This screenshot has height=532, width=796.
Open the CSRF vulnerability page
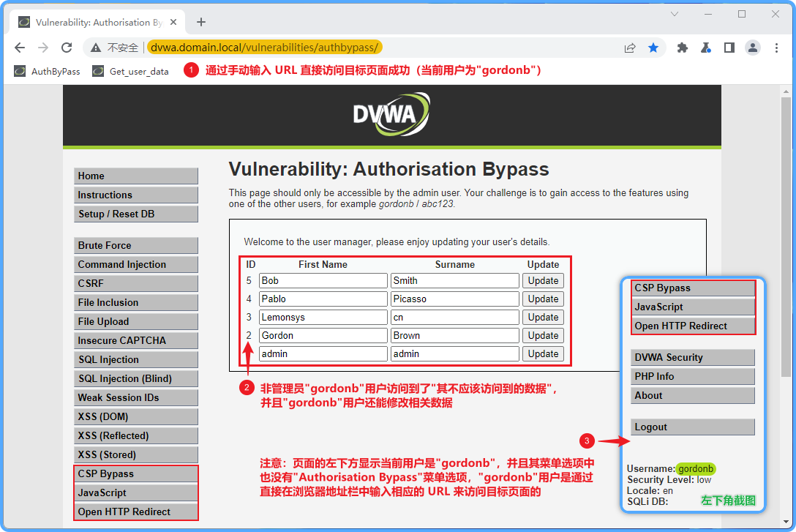coord(135,283)
